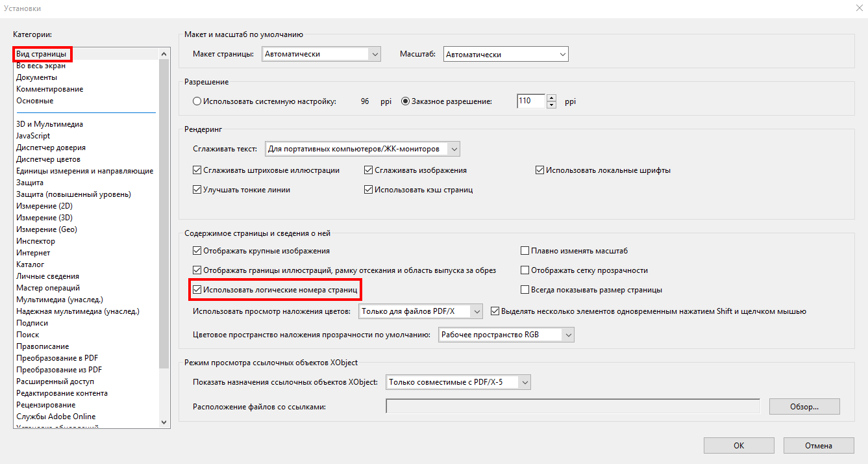Select the Правописание category

(x=42, y=346)
